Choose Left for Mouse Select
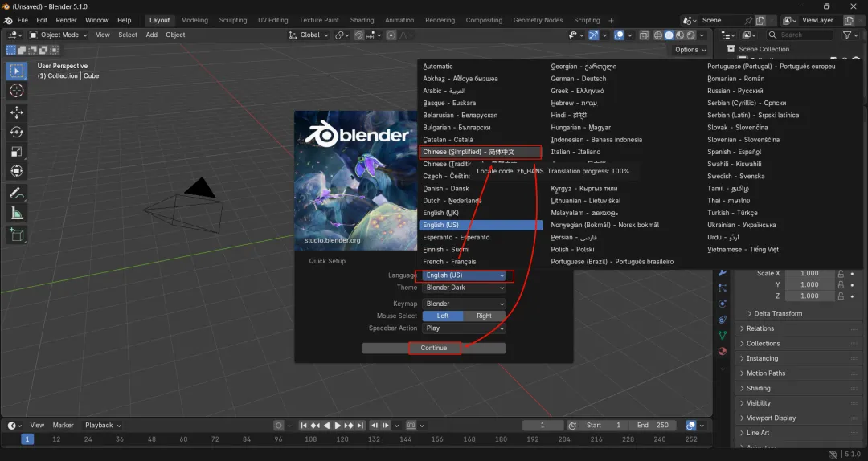868x461 pixels. tap(443, 316)
